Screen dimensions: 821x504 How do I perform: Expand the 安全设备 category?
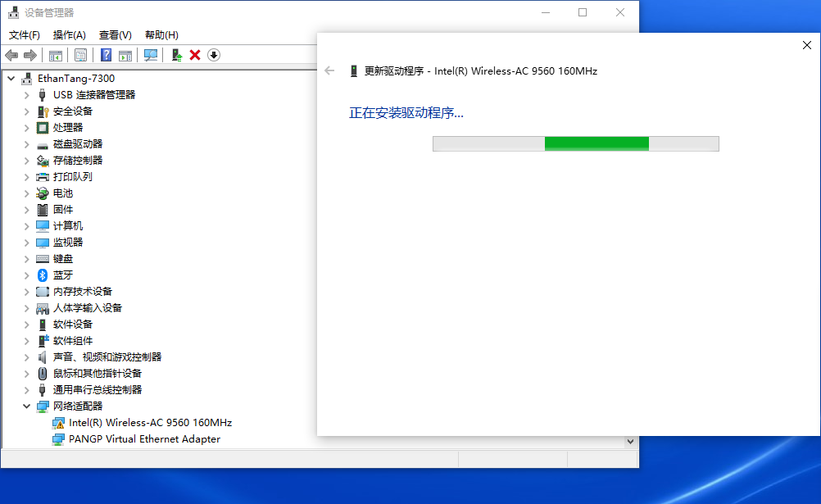(27, 111)
